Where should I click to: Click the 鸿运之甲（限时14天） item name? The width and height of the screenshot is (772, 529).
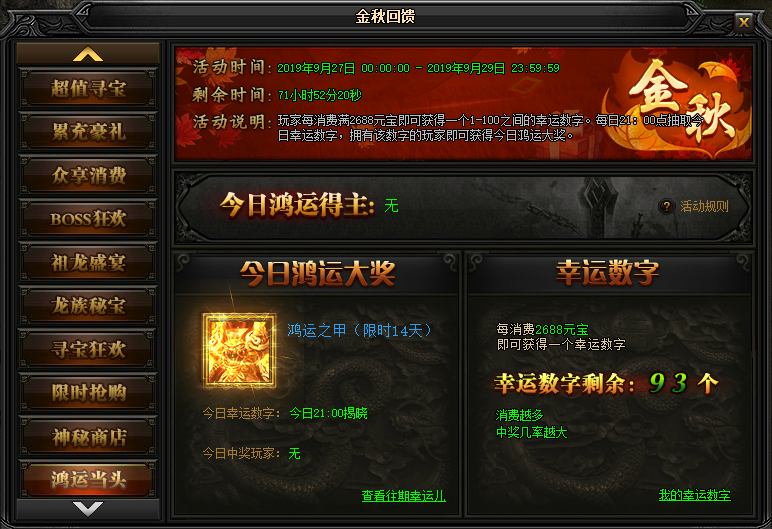pos(359,330)
